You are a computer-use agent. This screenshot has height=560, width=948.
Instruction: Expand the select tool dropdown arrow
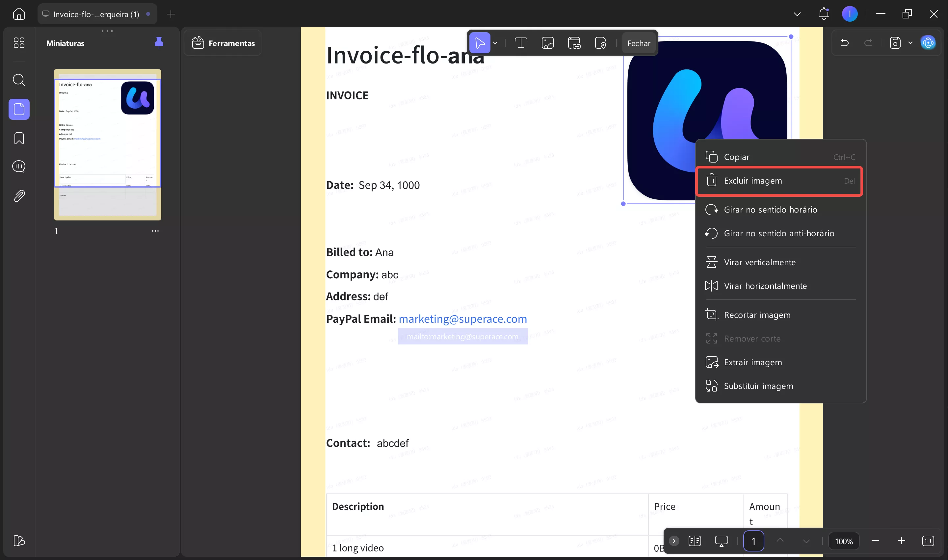[x=495, y=43]
